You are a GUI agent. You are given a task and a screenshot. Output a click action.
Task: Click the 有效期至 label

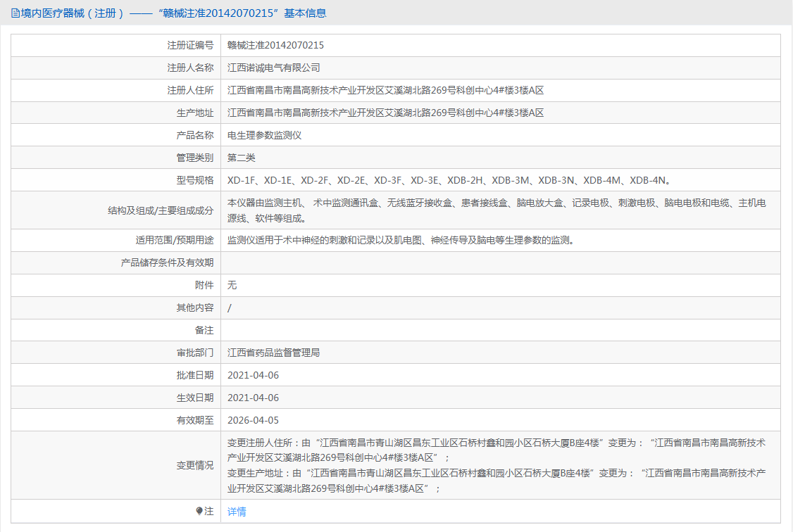(x=194, y=420)
